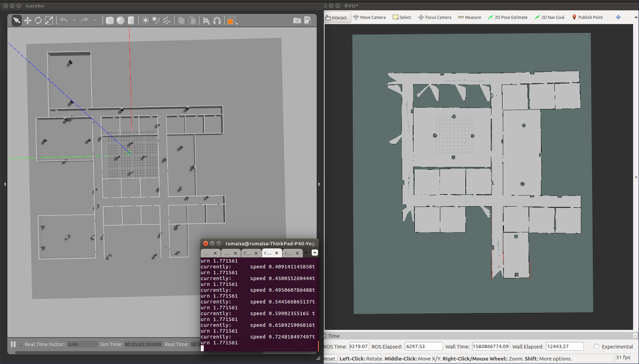Switch to the last terminal tab

tap(292, 253)
